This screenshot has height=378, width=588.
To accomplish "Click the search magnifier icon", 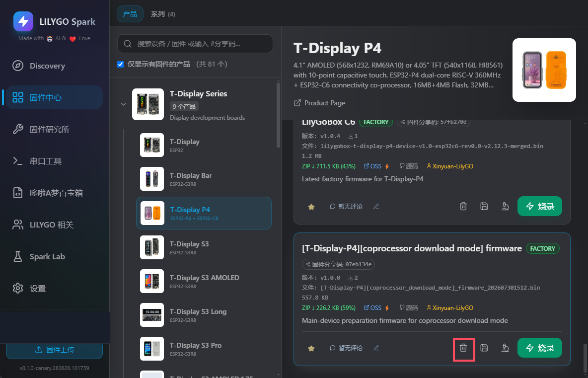I will (128, 44).
